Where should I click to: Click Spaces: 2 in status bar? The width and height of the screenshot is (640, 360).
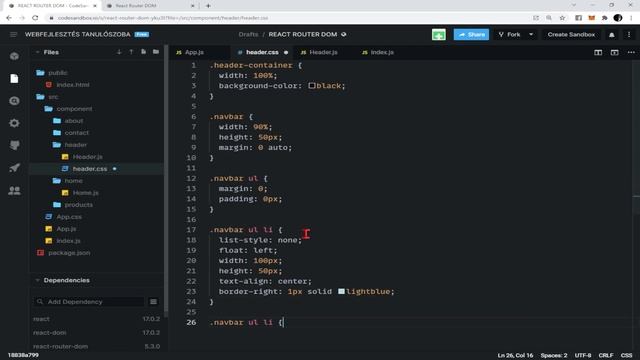click(x=554, y=355)
